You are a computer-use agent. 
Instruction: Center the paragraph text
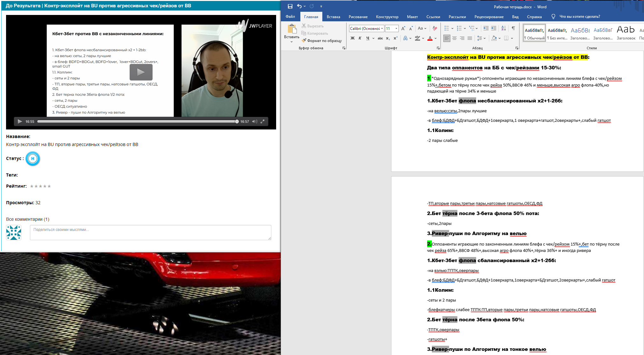(454, 38)
